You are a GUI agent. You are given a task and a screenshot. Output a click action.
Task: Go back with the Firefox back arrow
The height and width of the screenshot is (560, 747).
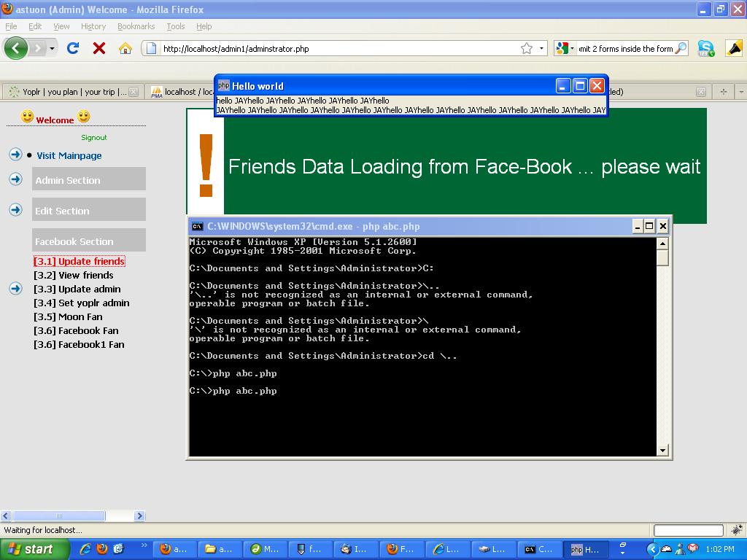tap(15, 48)
